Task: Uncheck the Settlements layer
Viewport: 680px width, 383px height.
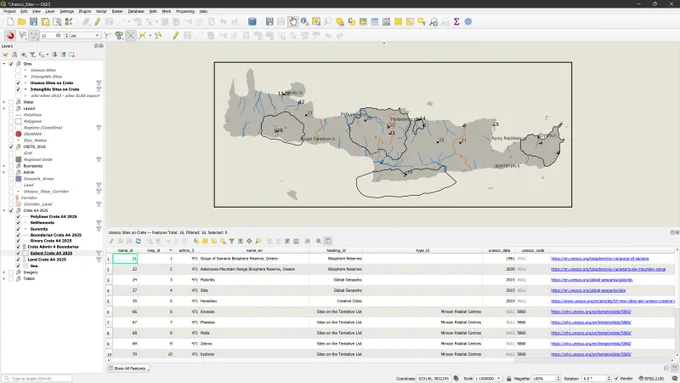Action: click(18, 223)
